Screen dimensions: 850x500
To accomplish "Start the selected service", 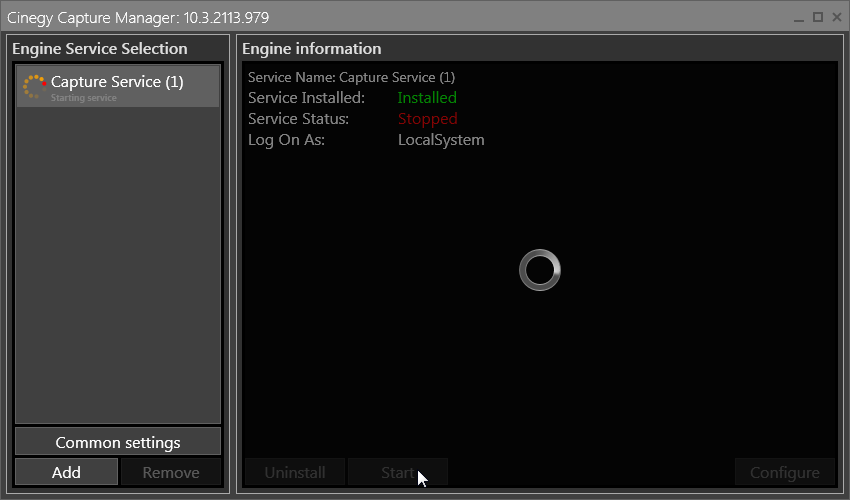I will click(x=398, y=472).
